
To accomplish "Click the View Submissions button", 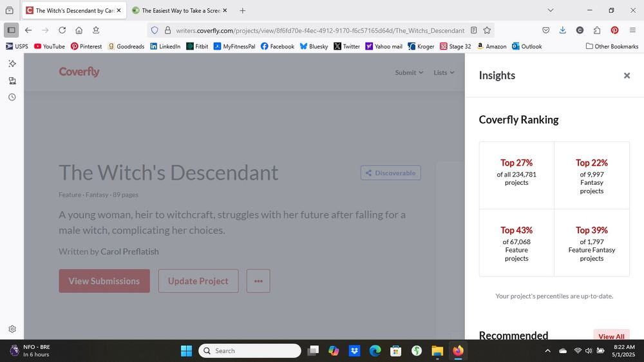I will pyautogui.click(x=104, y=281).
